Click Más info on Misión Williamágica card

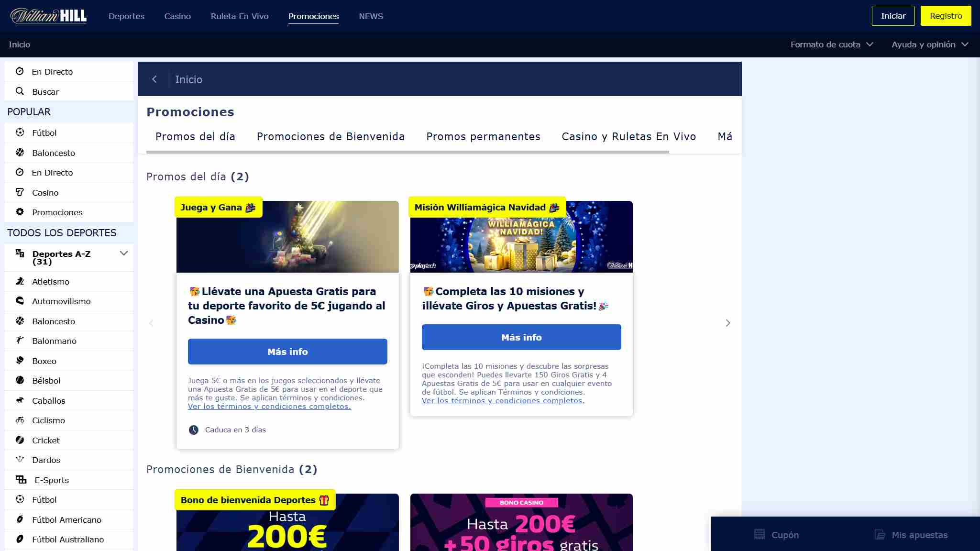(x=521, y=337)
